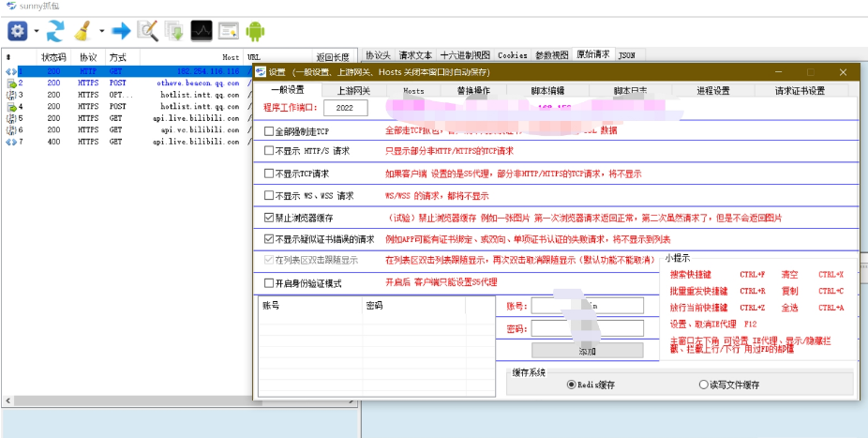This screenshot has height=438, width=868.
Task: Select the Redis缓存 radio button
Action: click(571, 385)
